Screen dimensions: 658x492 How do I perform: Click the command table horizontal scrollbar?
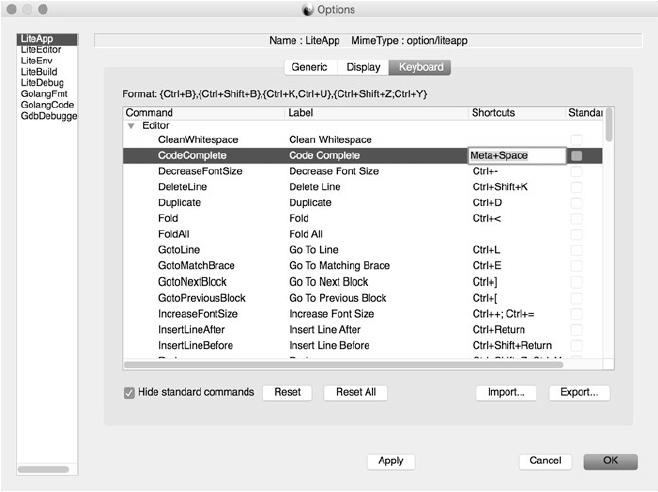pyautogui.click(x=343, y=365)
